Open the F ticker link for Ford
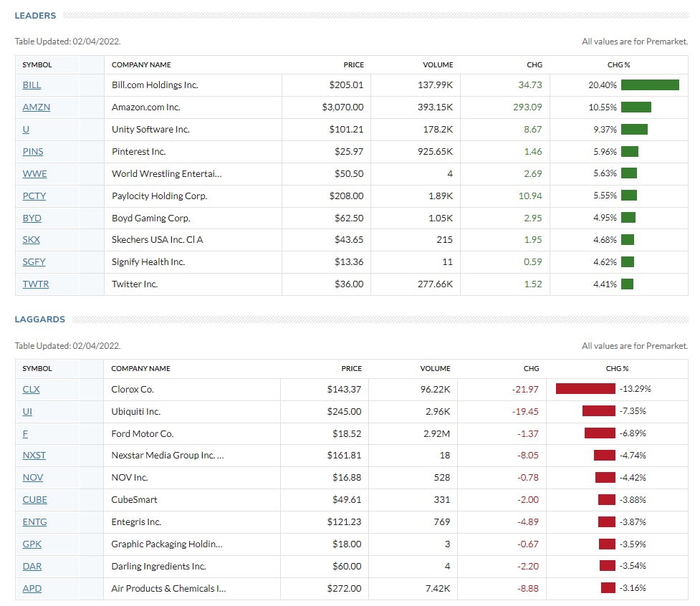 point(25,434)
